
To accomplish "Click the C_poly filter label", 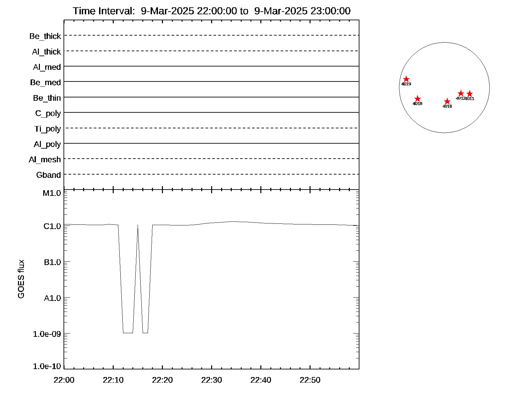I will (48, 113).
